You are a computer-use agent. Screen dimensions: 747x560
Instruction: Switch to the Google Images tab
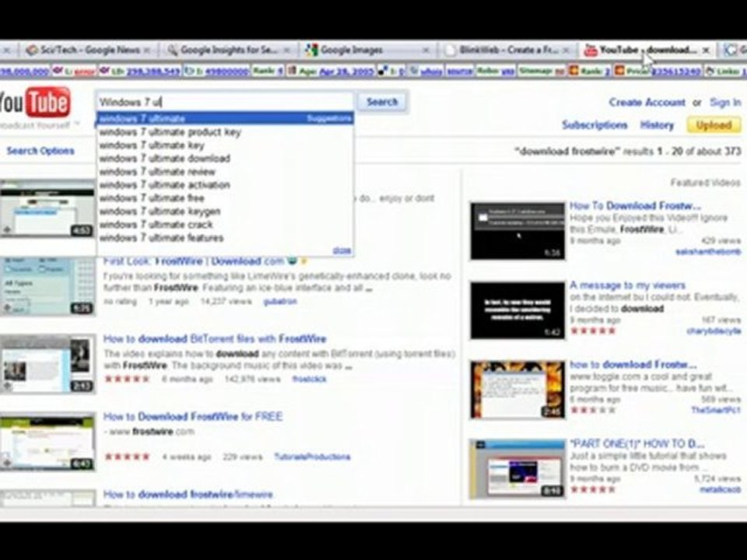coord(366,50)
